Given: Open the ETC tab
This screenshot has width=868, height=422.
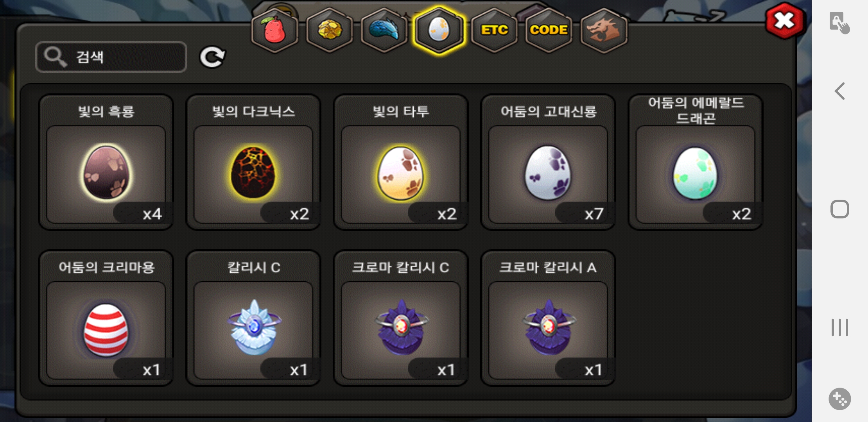Looking at the screenshot, I should click(494, 30).
